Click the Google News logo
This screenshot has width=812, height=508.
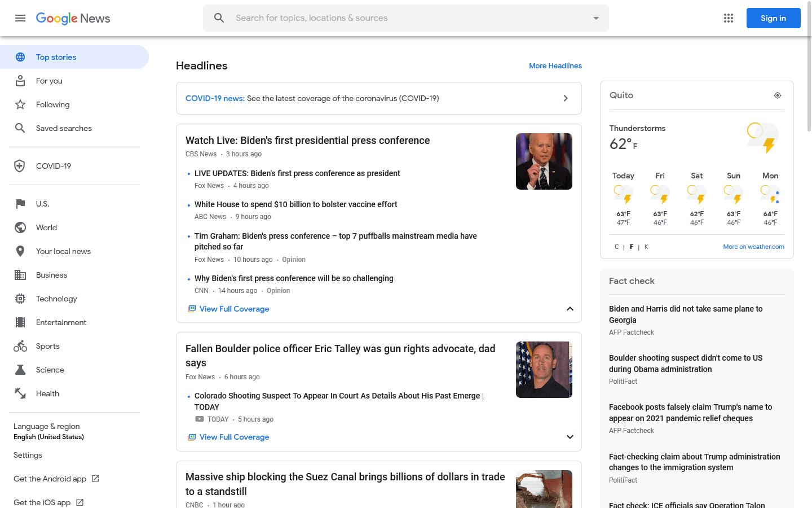click(73, 18)
